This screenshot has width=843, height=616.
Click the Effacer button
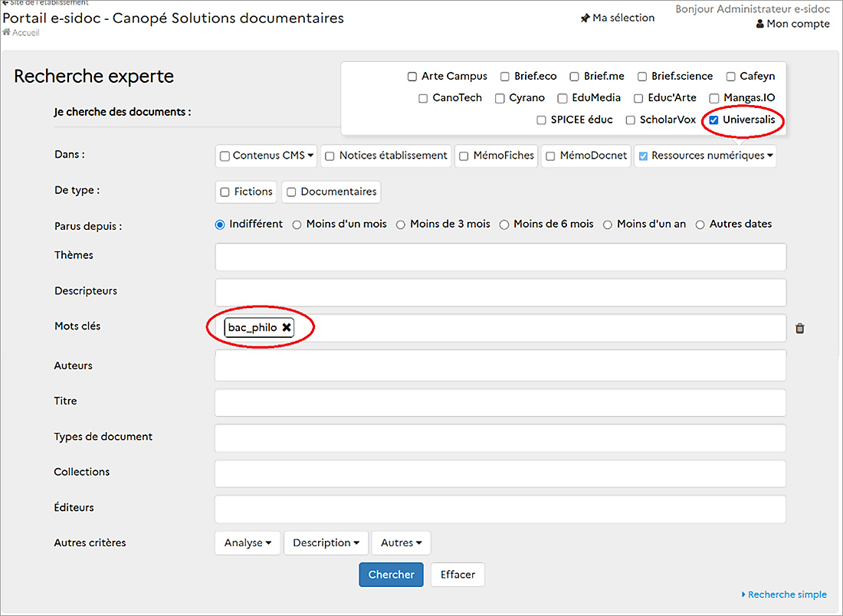point(458,575)
